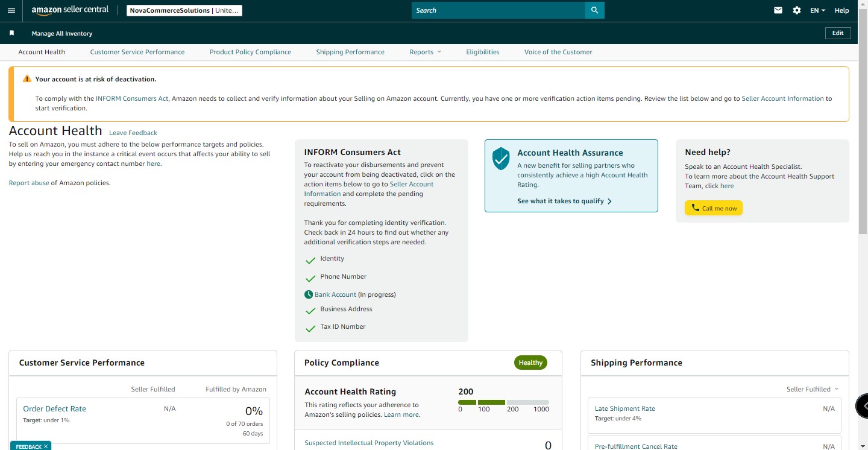Viewport: 868px width, 450px height.
Task: Open the Pre-fulfillment Cancel Rate link
Action: pyautogui.click(x=636, y=446)
